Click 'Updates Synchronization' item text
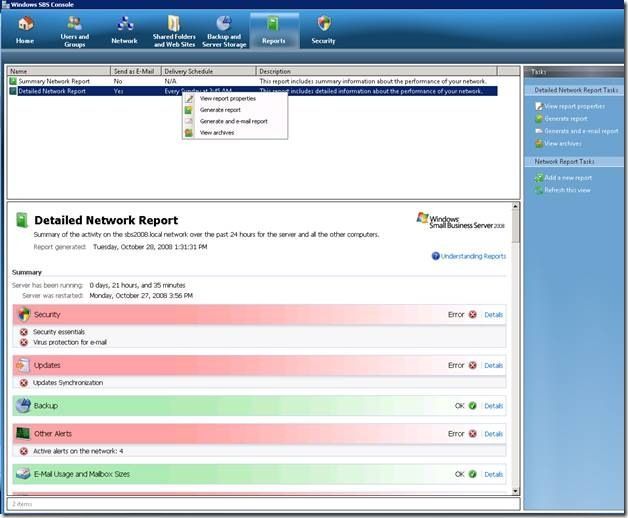This screenshot has height=518, width=628. click(68, 383)
